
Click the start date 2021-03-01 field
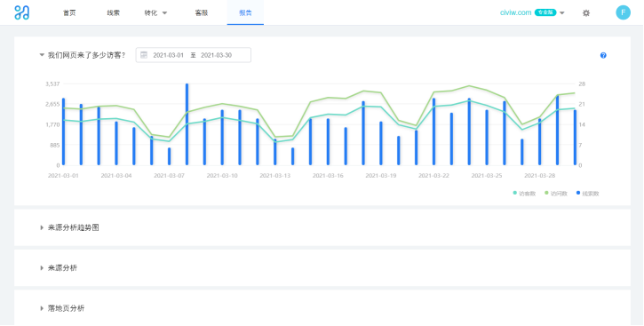pos(169,55)
